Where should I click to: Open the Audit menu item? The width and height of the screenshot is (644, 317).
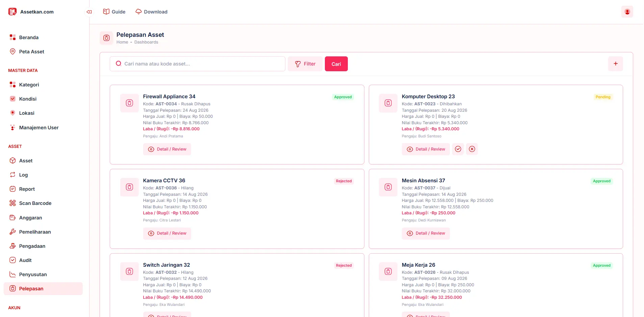point(43,260)
